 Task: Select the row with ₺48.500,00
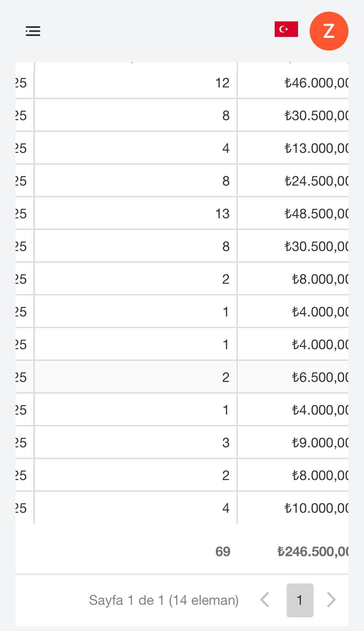coord(182,214)
